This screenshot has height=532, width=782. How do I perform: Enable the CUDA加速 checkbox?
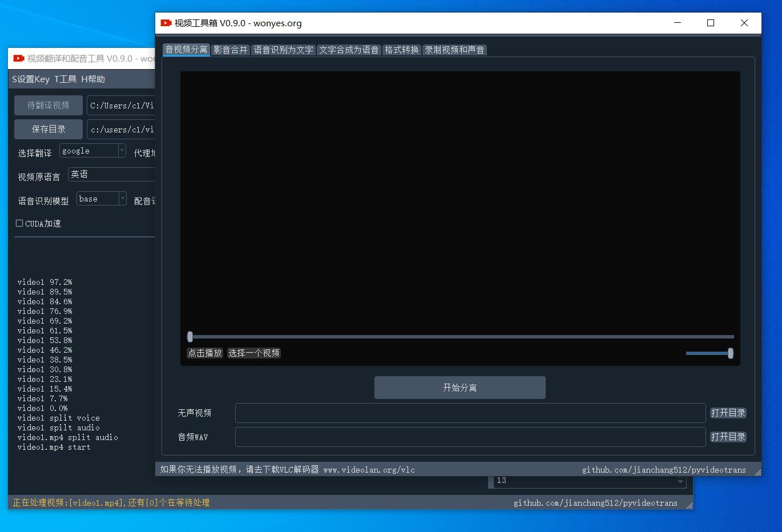[20, 223]
